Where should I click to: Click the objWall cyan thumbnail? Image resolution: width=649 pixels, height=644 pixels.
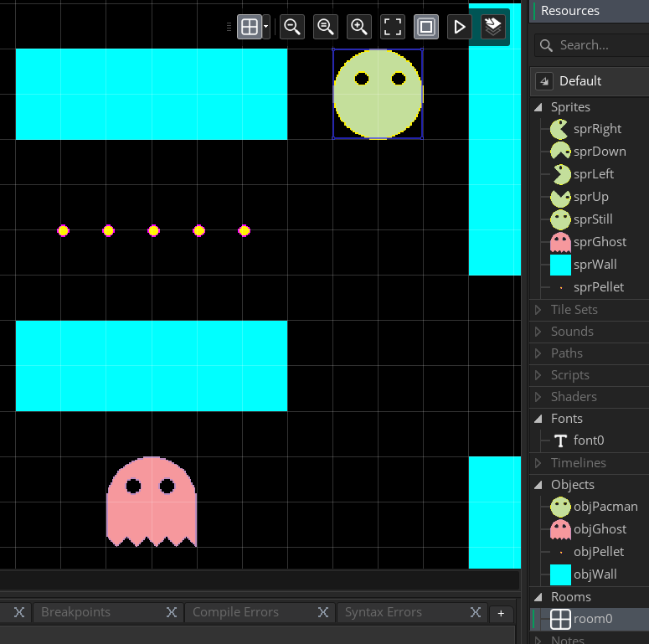click(x=560, y=574)
